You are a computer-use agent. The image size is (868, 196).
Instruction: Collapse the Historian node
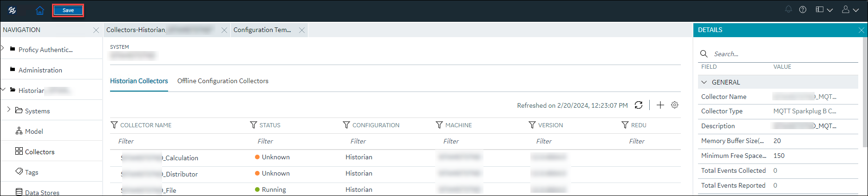(x=3, y=89)
